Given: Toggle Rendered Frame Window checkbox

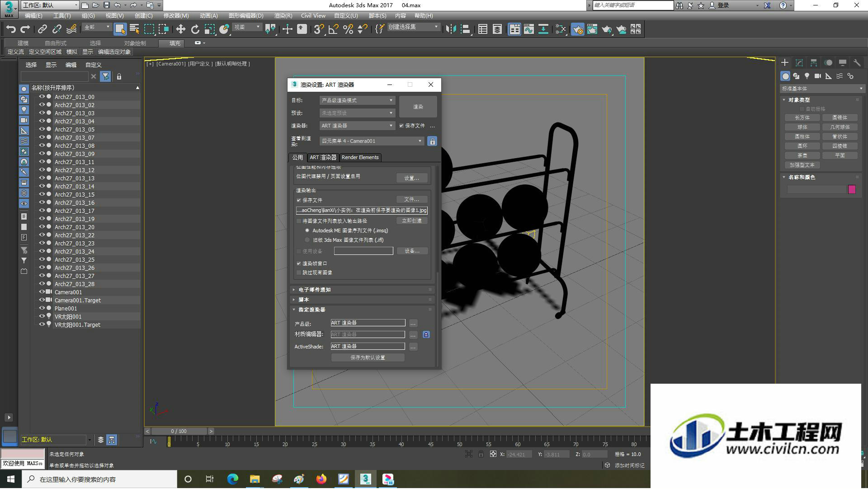Looking at the screenshot, I should coord(299,264).
